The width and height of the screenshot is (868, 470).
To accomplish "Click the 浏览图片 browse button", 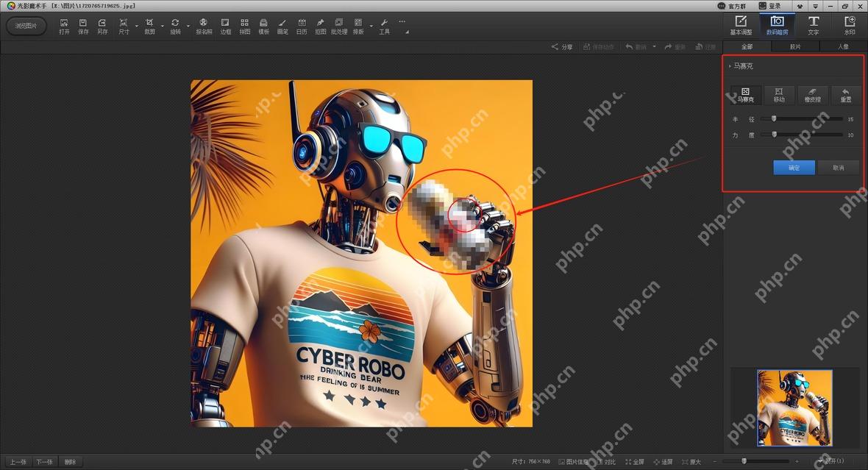I will (26, 26).
